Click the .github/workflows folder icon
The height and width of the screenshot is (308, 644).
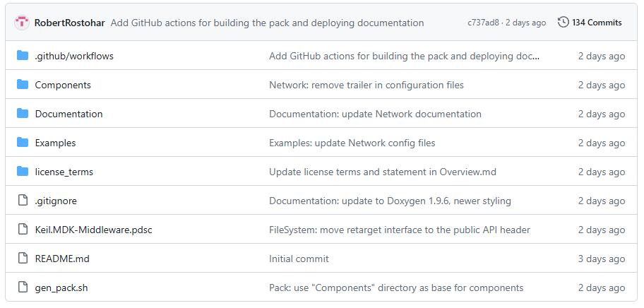click(x=23, y=55)
